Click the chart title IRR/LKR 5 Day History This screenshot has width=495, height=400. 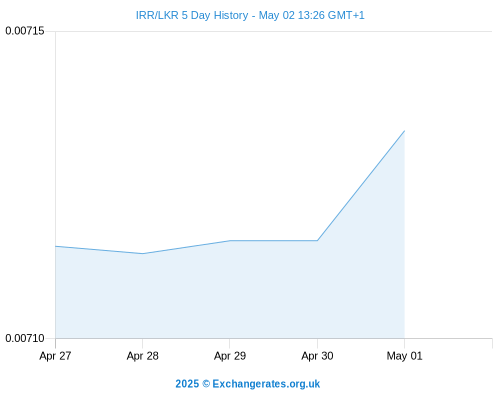click(192, 15)
